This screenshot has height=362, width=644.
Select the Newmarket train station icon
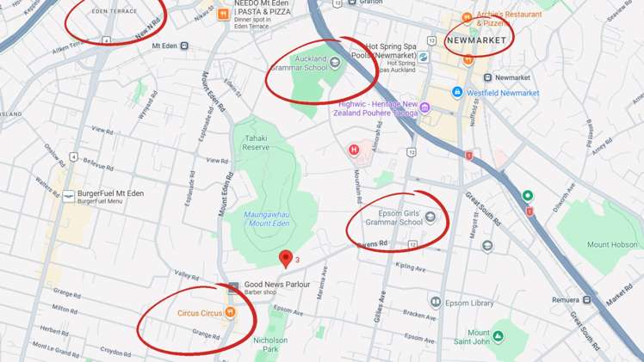pos(487,77)
